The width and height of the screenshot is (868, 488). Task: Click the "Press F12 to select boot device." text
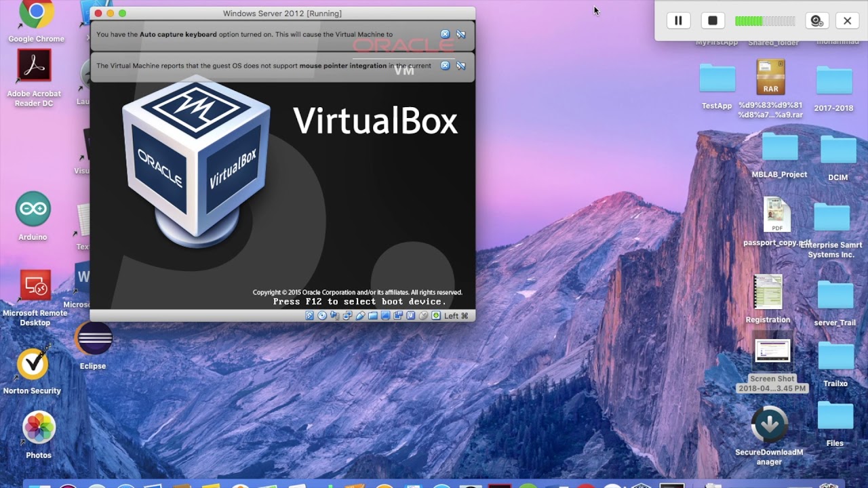click(359, 302)
